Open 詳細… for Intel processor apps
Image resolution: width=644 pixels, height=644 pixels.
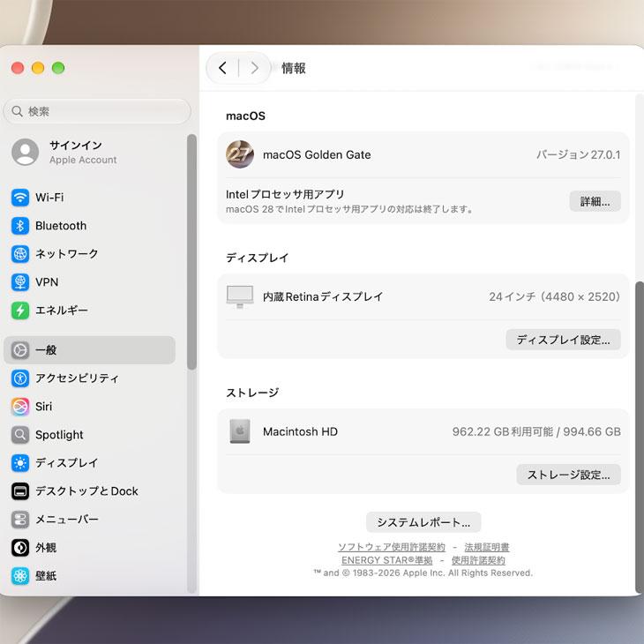[595, 201]
